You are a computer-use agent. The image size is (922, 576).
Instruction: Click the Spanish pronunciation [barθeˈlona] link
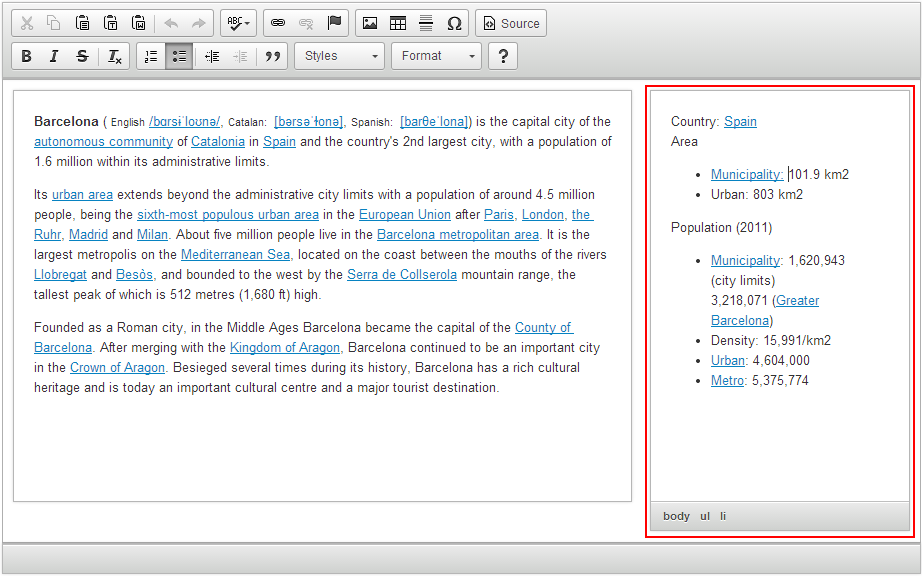click(435, 122)
